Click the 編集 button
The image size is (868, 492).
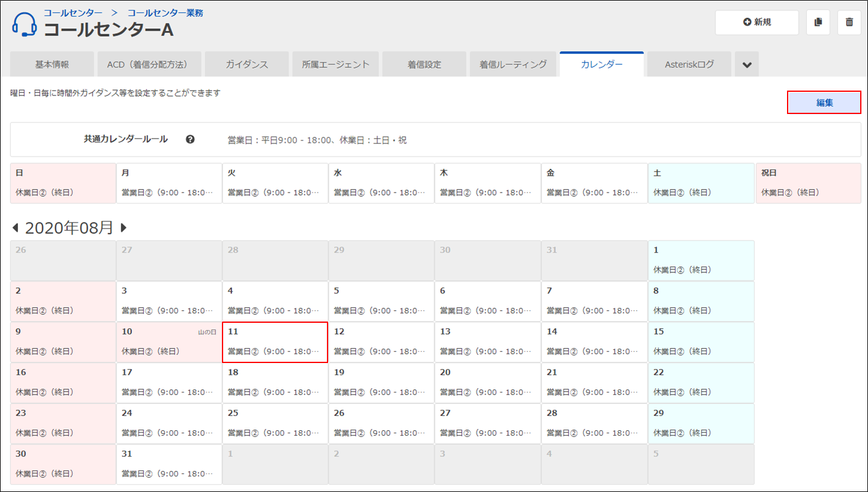[824, 103]
